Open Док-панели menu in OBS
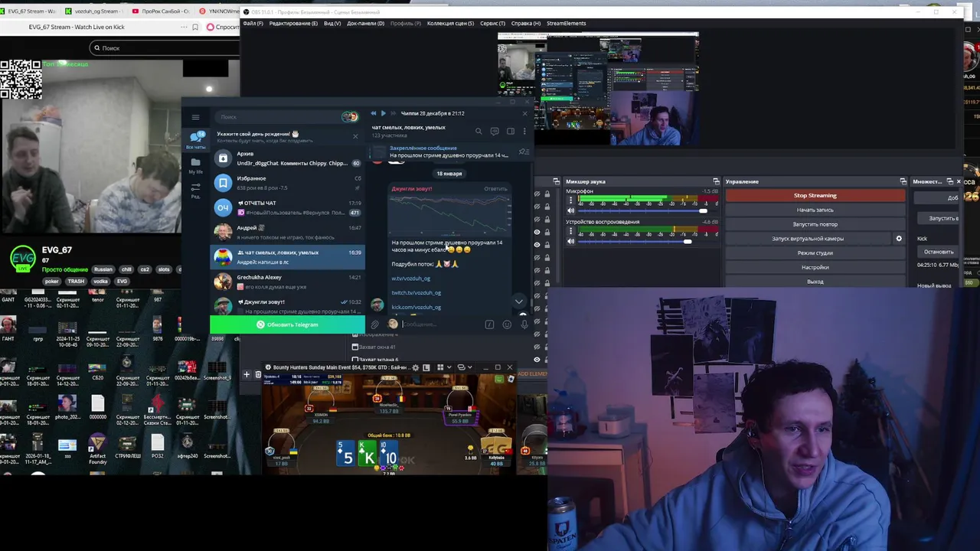This screenshot has width=980, height=551. tap(366, 24)
